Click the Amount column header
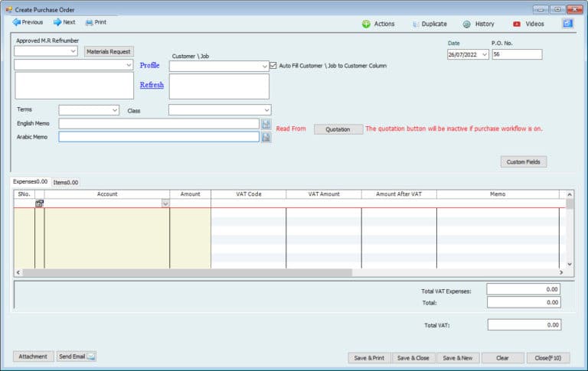 pos(190,194)
